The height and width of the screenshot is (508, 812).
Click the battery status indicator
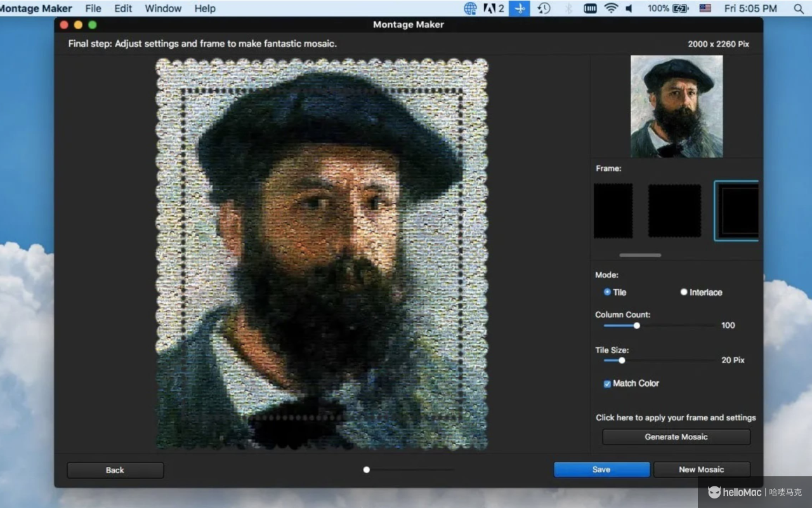click(x=668, y=8)
